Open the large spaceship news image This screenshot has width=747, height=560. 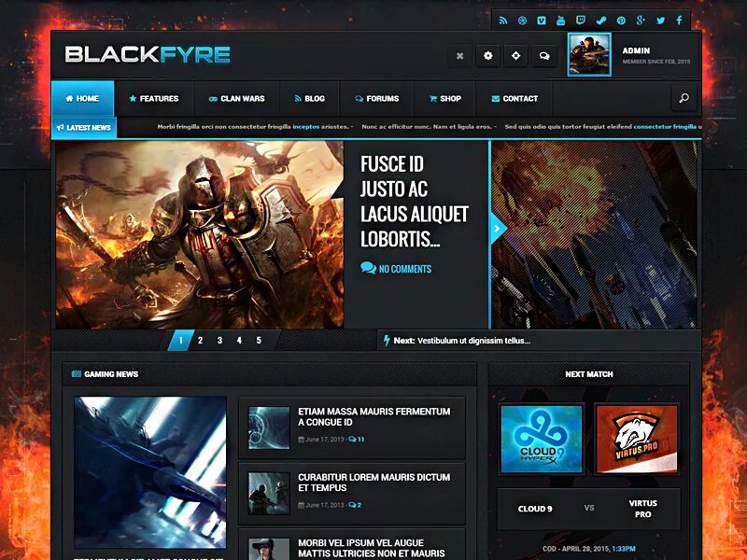tap(150, 473)
